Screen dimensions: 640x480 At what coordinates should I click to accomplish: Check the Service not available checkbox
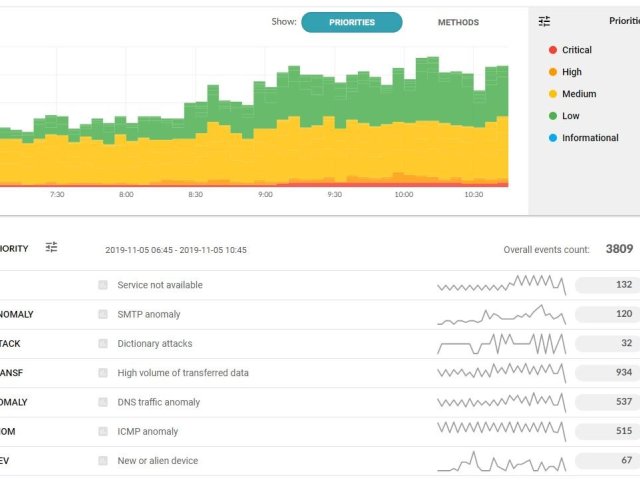[x=103, y=285]
